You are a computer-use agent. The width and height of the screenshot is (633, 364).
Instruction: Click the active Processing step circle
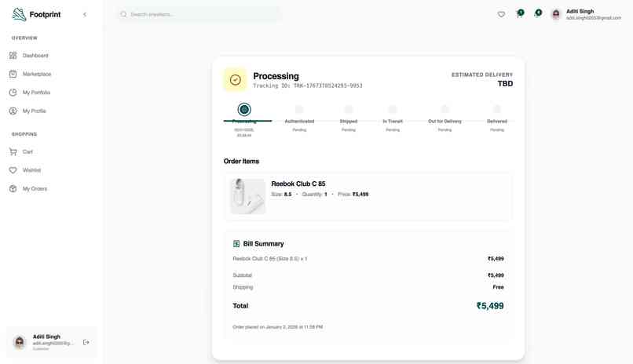(x=244, y=109)
